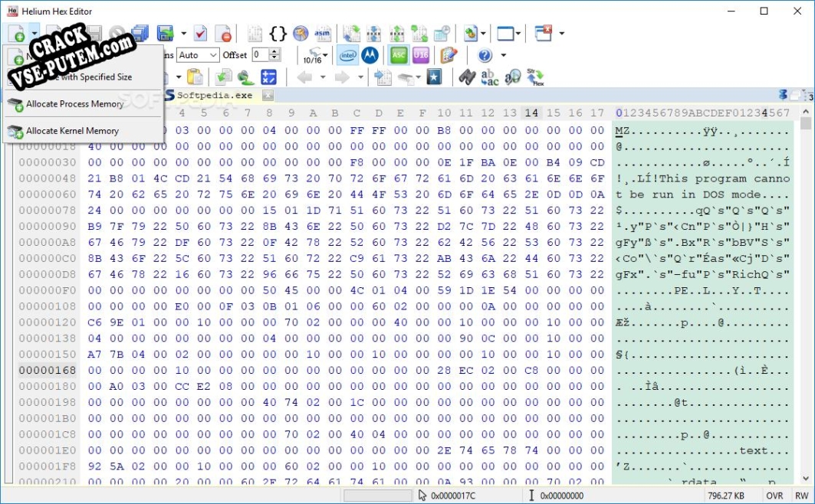Click the document with red minus icon
815x504 pixels.
[x=224, y=33]
